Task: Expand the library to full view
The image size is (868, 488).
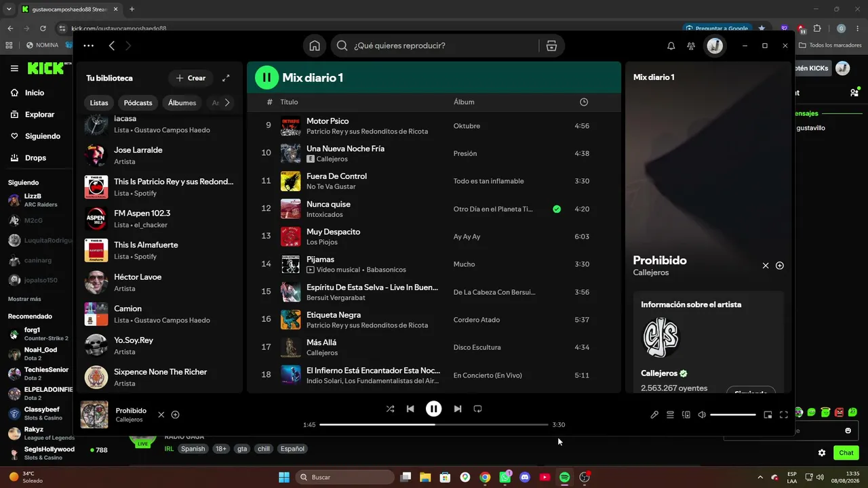Action: [x=226, y=78]
